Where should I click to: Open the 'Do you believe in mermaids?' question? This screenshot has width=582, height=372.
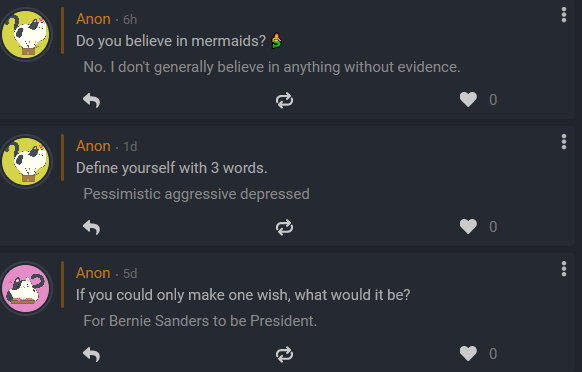(171, 41)
